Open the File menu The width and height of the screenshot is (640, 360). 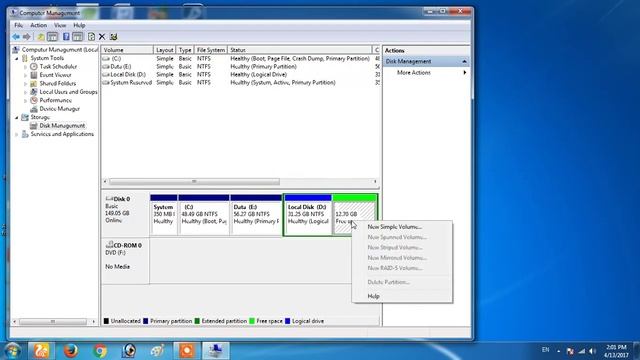[x=18, y=25]
